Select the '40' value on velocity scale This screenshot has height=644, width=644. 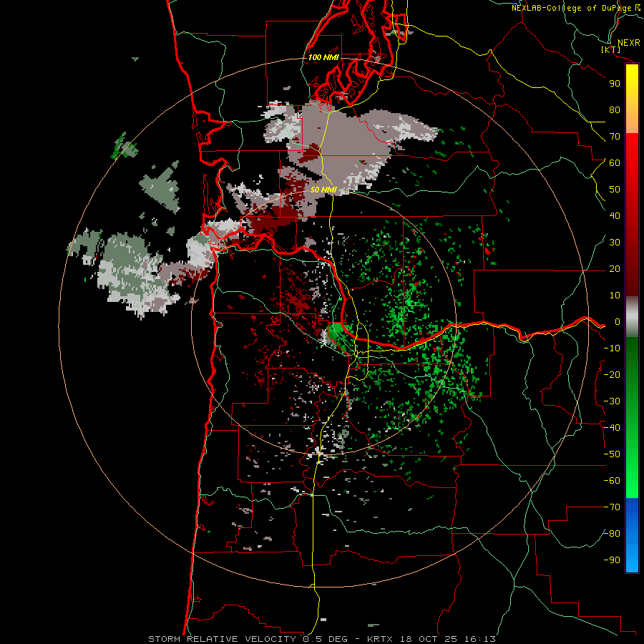pos(615,216)
